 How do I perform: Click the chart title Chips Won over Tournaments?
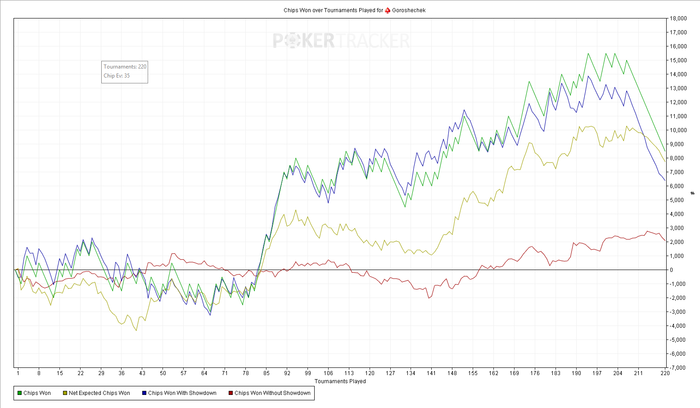click(333, 10)
